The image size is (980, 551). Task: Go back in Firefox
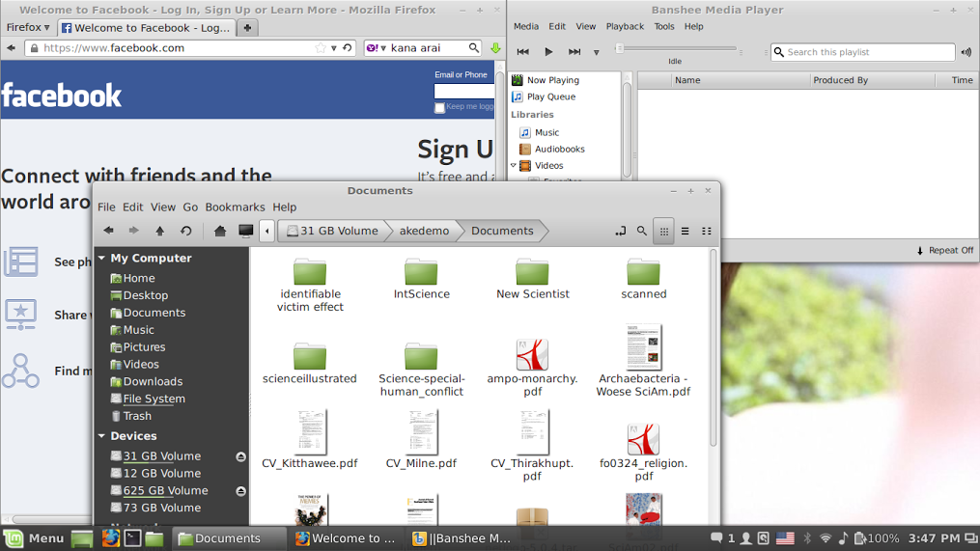click(x=11, y=48)
